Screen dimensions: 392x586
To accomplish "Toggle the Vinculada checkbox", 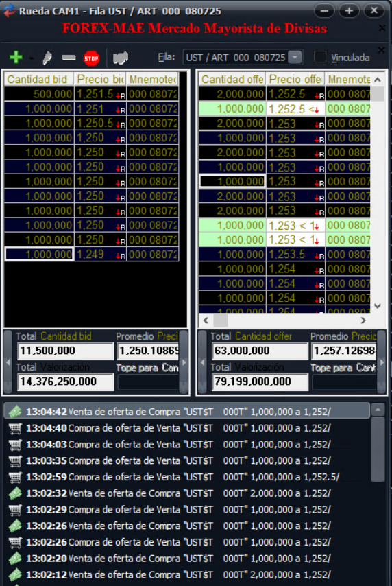I will [x=319, y=57].
